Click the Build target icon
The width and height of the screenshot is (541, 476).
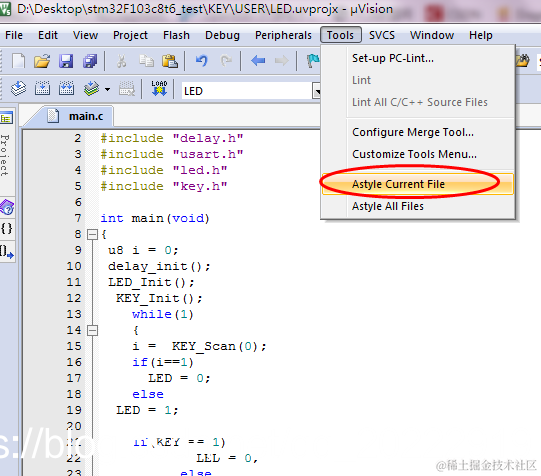coord(42,88)
